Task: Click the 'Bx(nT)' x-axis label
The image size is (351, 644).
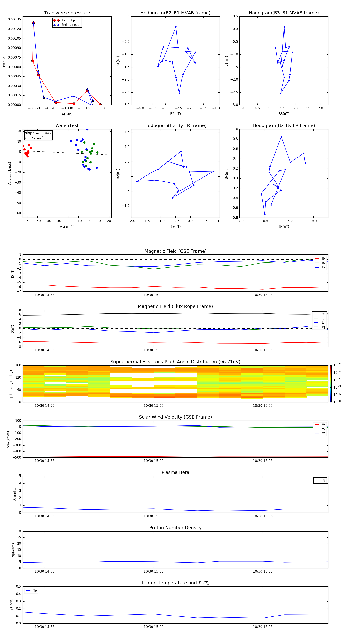Action: [284, 227]
